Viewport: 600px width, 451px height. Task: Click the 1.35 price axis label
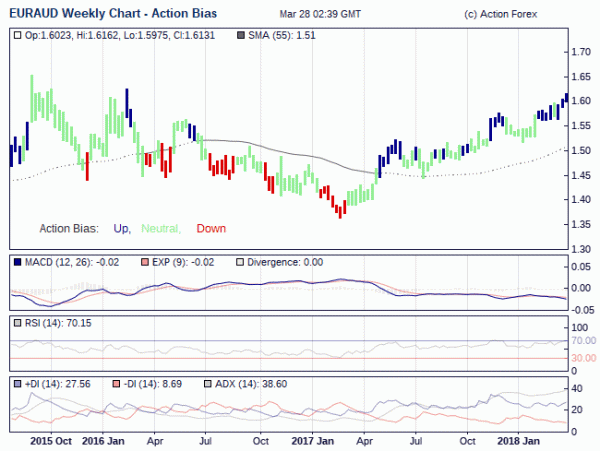tap(581, 224)
